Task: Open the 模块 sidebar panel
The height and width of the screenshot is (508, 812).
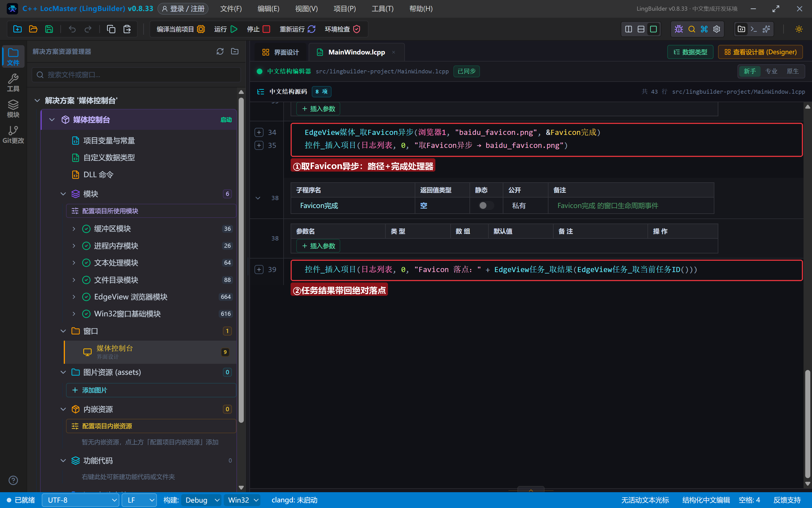Action: click(13, 109)
